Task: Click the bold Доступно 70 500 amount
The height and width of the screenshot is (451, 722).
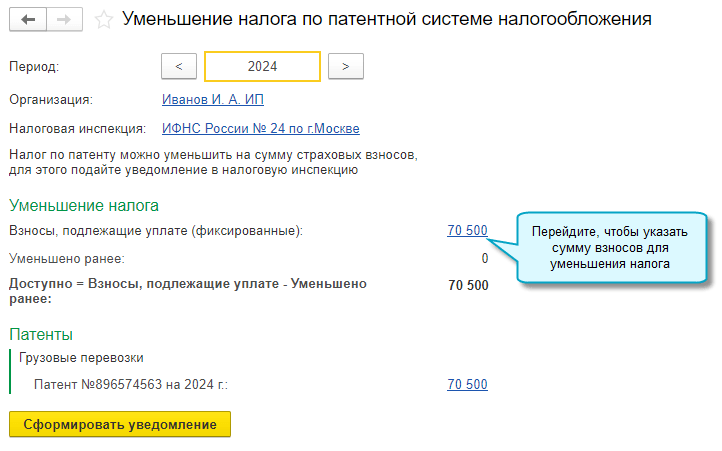Action: (x=468, y=285)
